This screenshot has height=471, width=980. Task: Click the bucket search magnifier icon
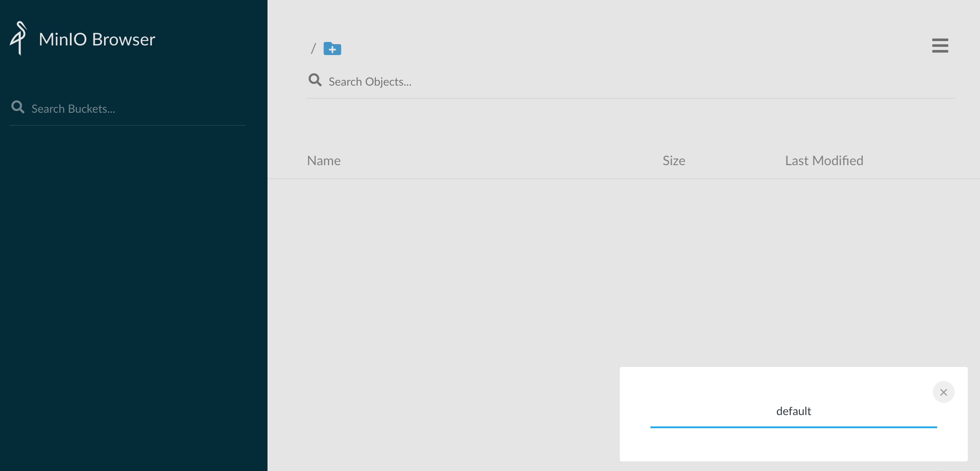tap(18, 107)
